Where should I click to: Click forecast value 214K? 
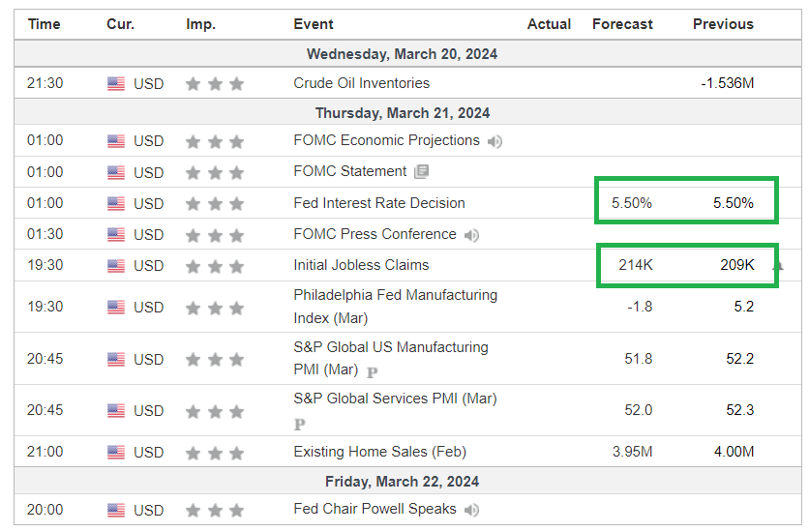click(636, 265)
